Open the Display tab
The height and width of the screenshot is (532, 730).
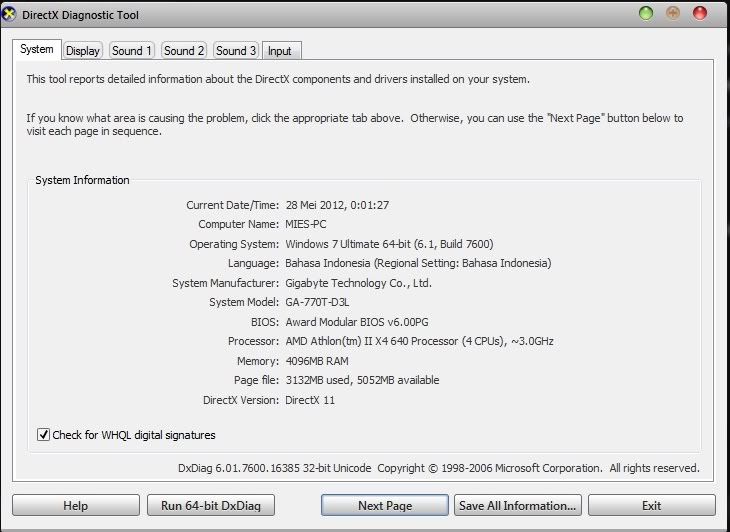(82, 51)
